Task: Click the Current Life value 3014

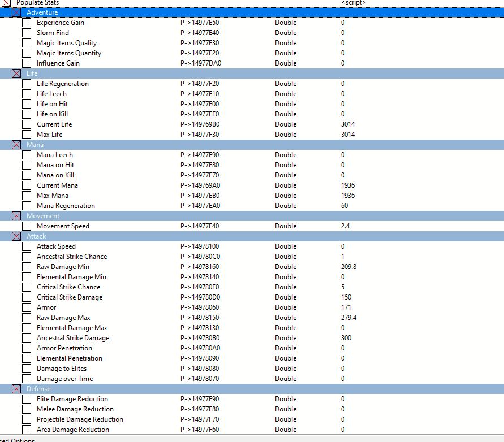Action: click(x=348, y=124)
